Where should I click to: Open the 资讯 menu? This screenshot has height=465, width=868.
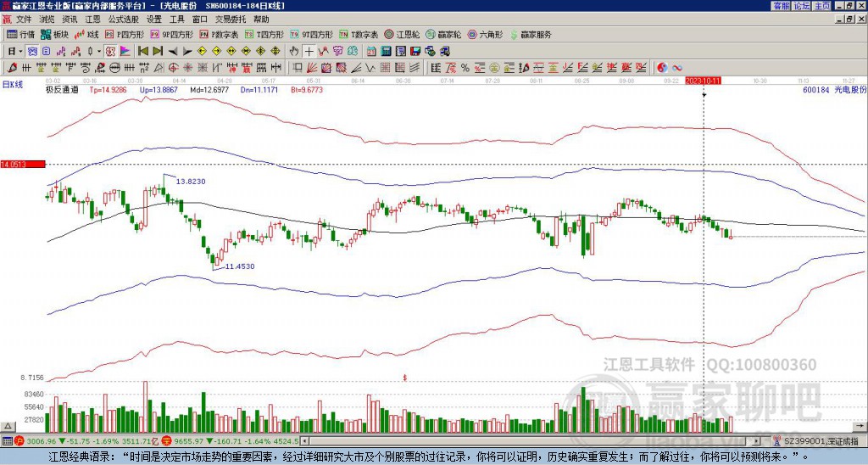[x=70, y=20]
